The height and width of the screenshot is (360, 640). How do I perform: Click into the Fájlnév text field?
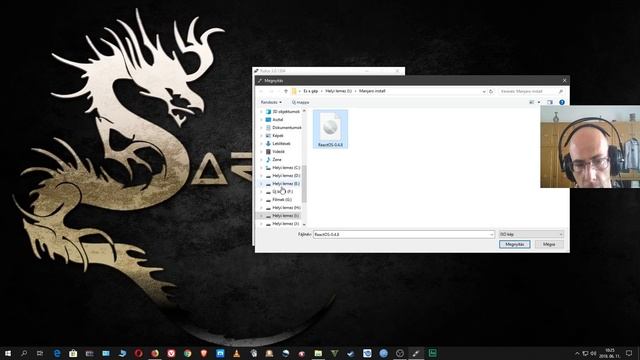coord(401,234)
